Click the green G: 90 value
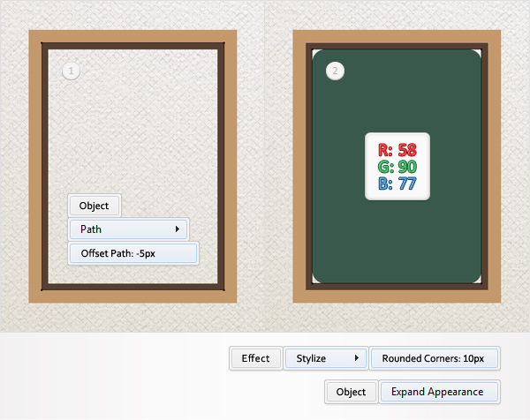This screenshot has height=420, width=530. [x=397, y=167]
